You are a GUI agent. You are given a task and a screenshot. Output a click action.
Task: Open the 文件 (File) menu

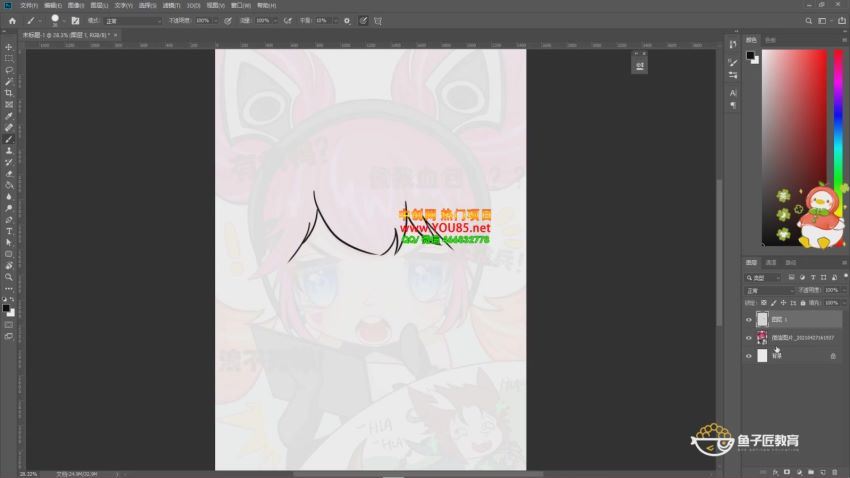click(28, 5)
